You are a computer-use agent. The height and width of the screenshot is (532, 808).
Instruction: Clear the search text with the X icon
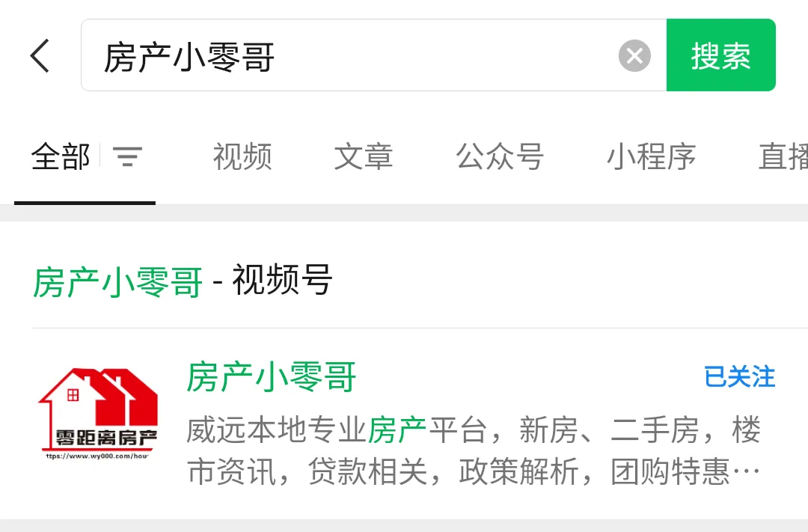click(x=634, y=55)
